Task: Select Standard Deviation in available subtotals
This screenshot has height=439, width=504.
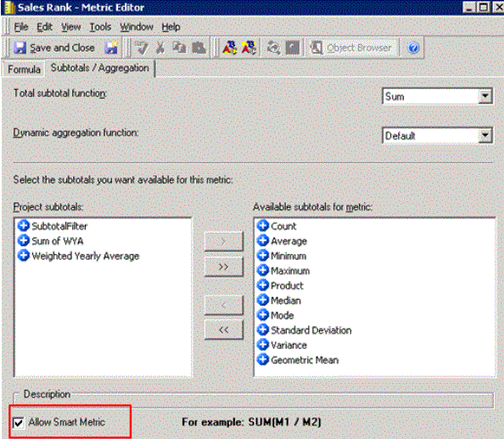Action: point(304,330)
